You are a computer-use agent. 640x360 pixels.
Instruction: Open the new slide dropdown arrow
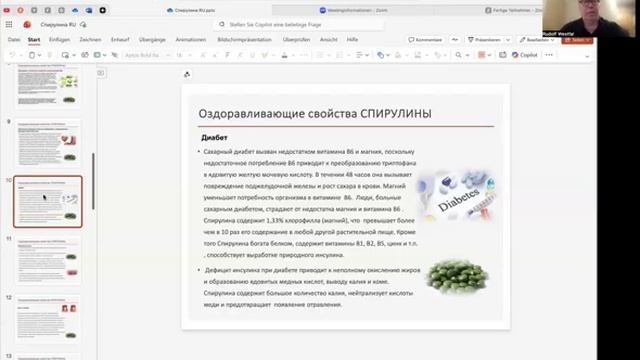(73, 55)
